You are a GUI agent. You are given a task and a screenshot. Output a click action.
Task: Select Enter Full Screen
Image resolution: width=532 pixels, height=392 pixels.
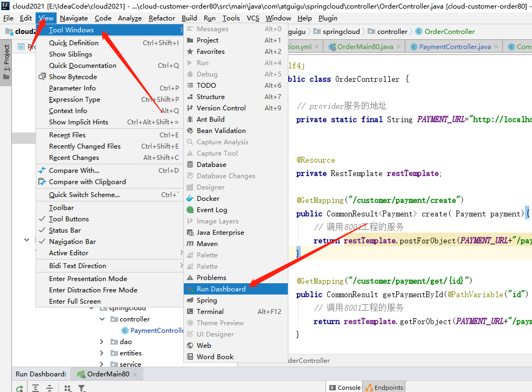(x=109, y=301)
